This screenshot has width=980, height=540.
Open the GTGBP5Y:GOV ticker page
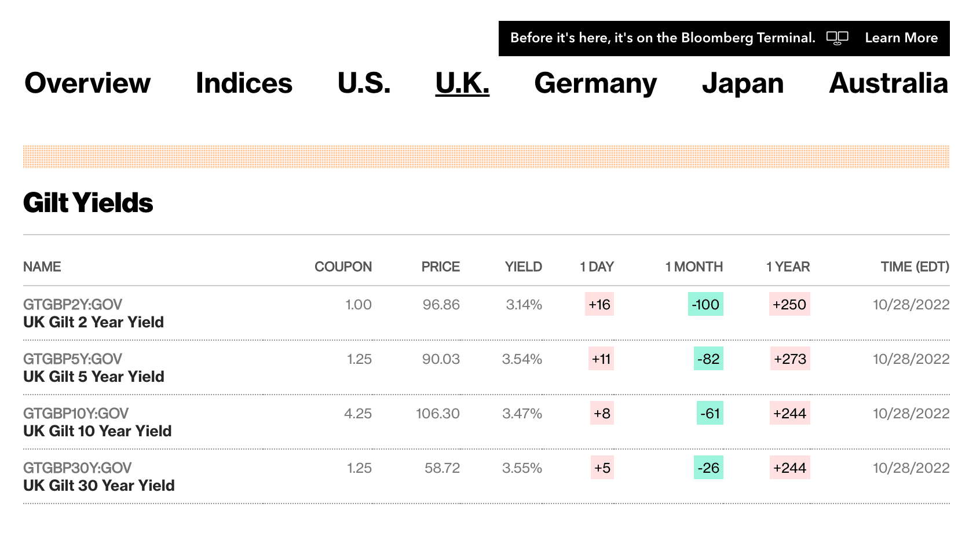72,359
